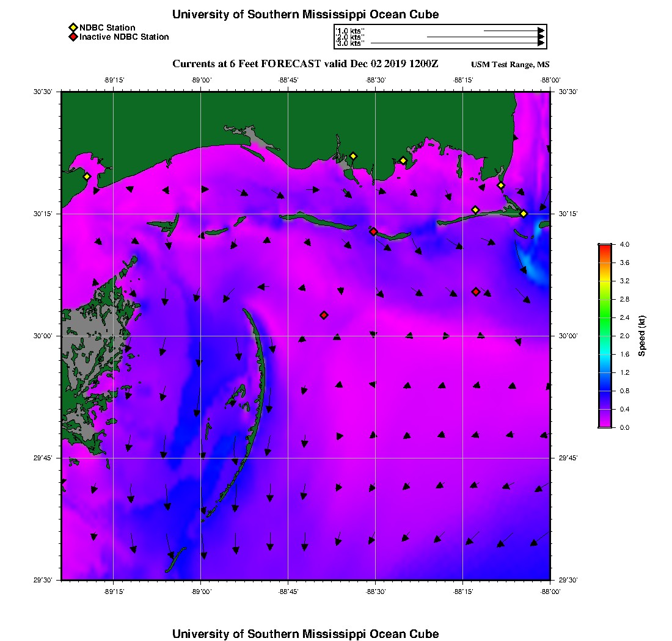
Task: Click the bottom 'University of Southern Mississippi Ocean Cube' title
Action: point(305,634)
